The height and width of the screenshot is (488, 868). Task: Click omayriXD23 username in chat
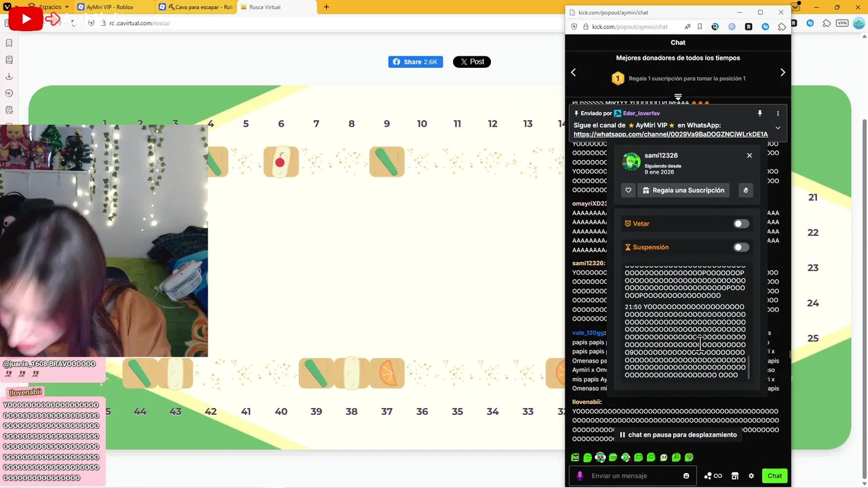(x=589, y=203)
